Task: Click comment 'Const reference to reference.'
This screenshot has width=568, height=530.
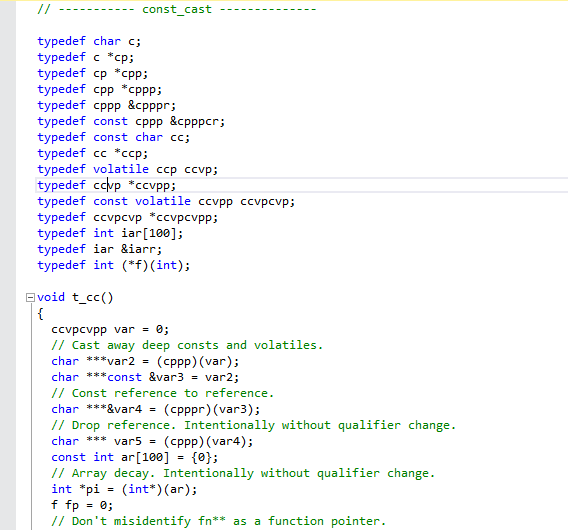Action: coord(163,393)
